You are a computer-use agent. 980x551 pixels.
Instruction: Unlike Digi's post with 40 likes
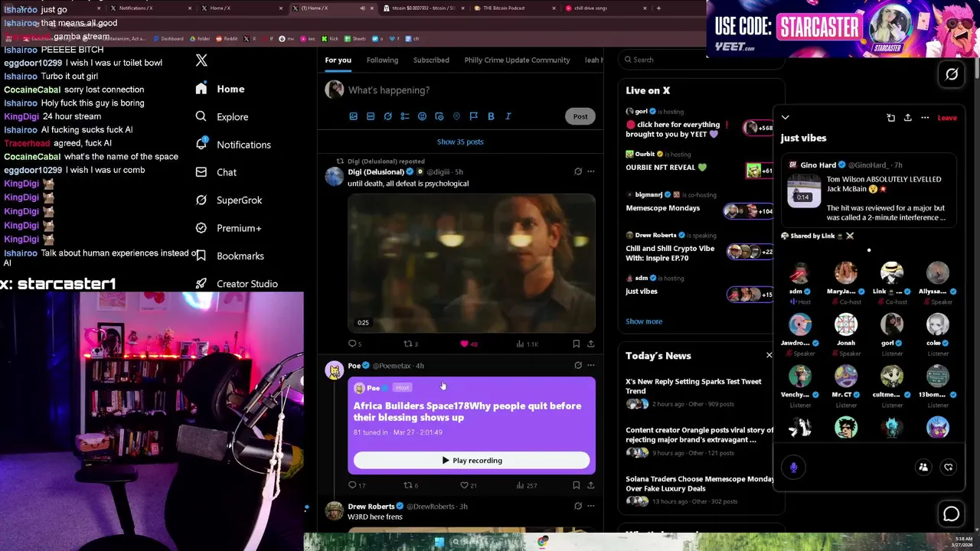click(468, 344)
